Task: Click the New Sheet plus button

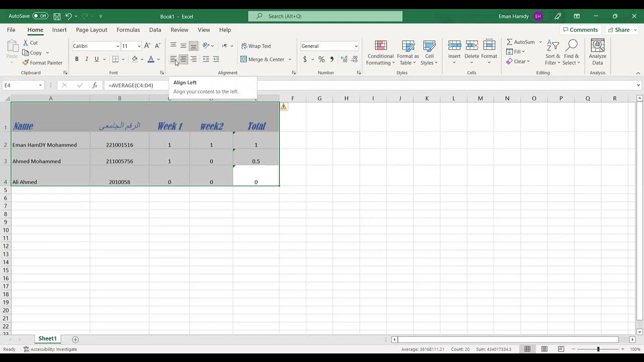Action: (x=75, y=339)
